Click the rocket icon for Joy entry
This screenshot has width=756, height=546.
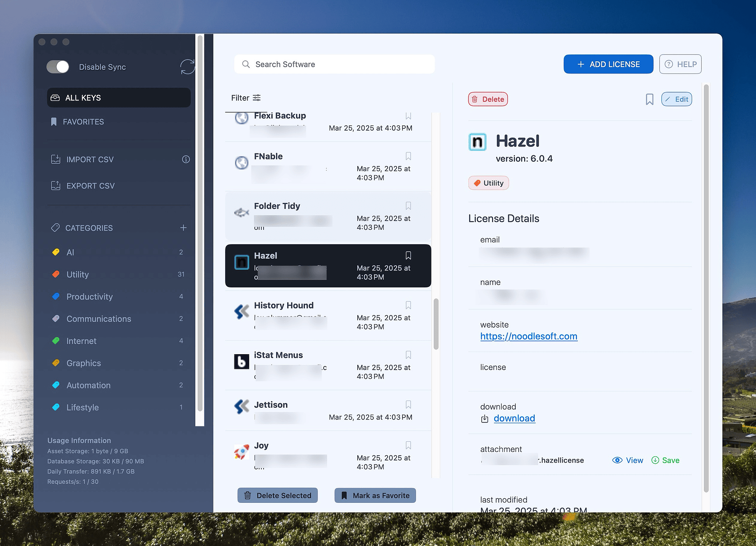tap(241, 452)
